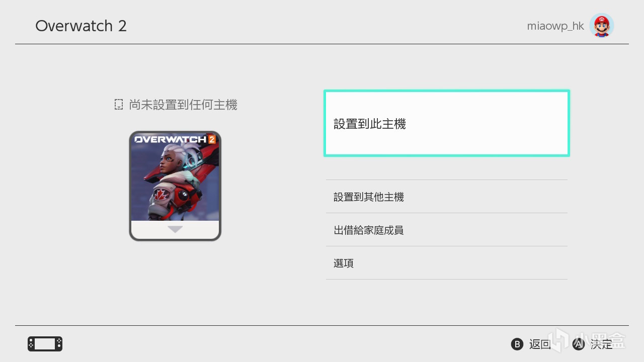Screen dimensions: 644x362
Task: Click the 返回 back label
Action: (x=540, y=344)
